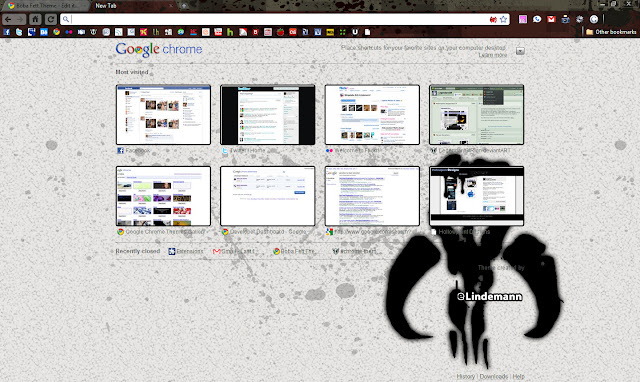Open the home page button
This screenshot has width=640, height=382.
point(36,19)
